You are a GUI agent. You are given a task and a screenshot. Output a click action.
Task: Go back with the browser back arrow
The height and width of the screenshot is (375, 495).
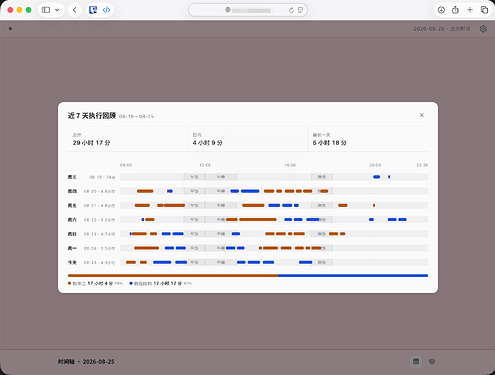(x=75, y=10)
